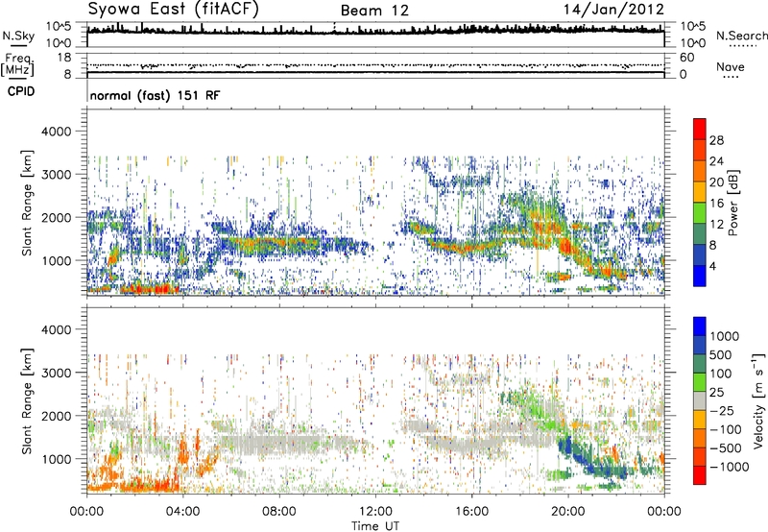Select the '3000' tick of the velocity panel

coord(56,373)
